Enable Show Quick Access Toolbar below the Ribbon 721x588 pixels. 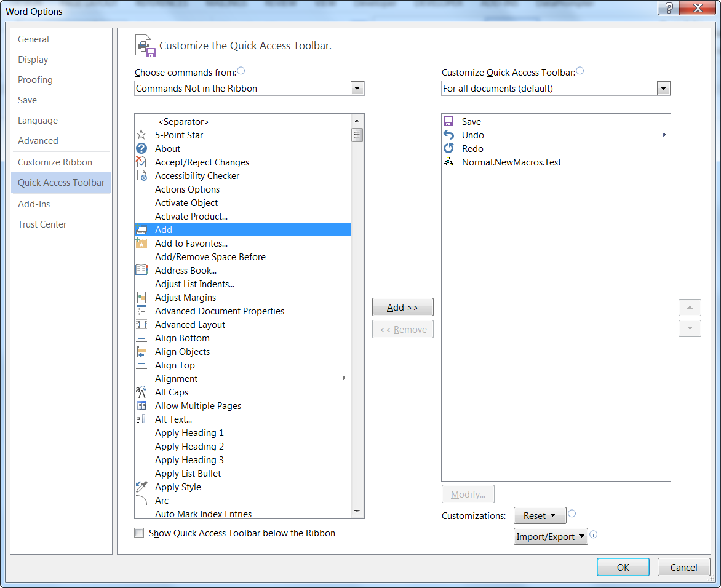pos(139,533)
